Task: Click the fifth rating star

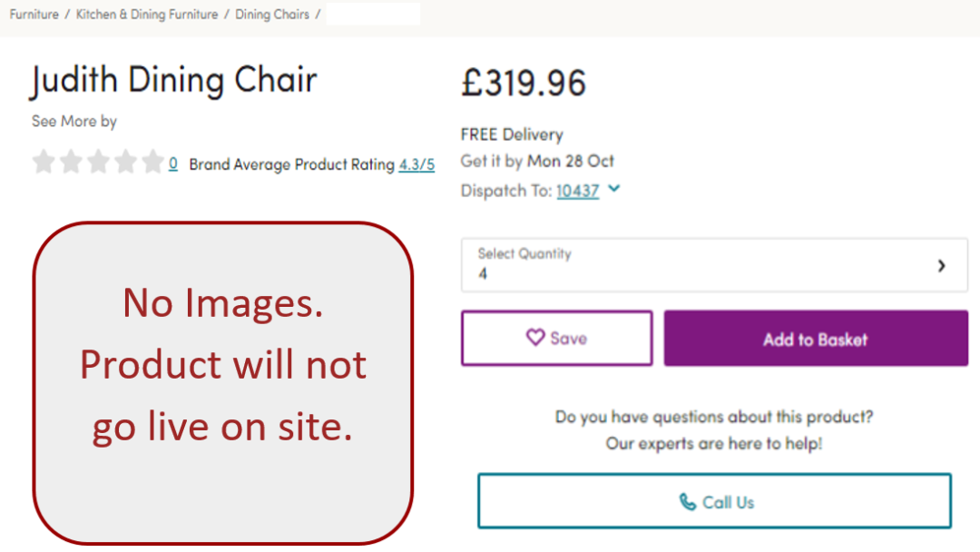Action: click(152, 163)
